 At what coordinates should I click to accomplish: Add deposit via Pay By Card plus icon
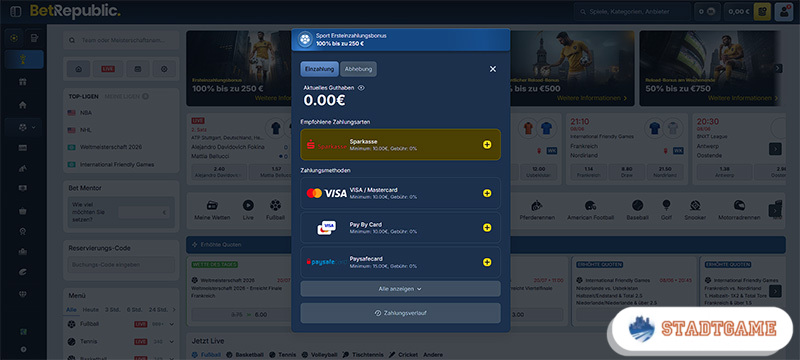pyautogui.click(x=487, y=227)
